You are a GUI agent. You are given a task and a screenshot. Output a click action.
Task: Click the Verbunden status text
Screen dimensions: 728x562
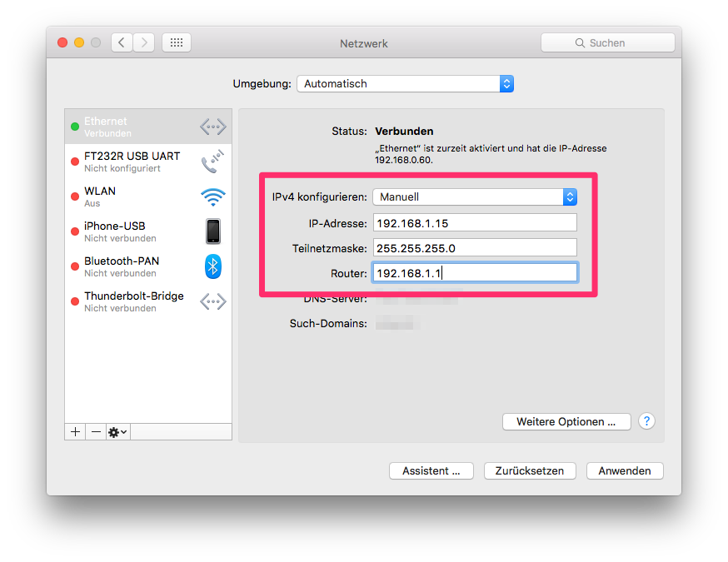[x=404, y=131]
